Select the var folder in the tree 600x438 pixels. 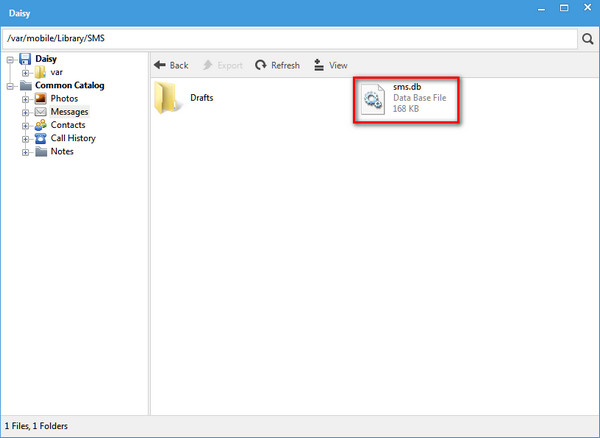click(x=57, y=73)
